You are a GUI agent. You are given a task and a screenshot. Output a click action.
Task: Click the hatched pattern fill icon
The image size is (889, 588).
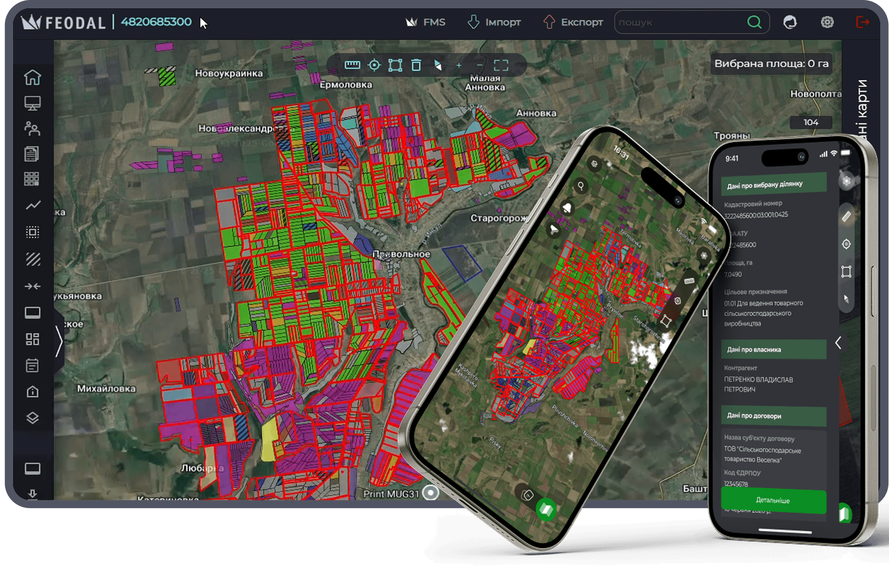[33, 259]
